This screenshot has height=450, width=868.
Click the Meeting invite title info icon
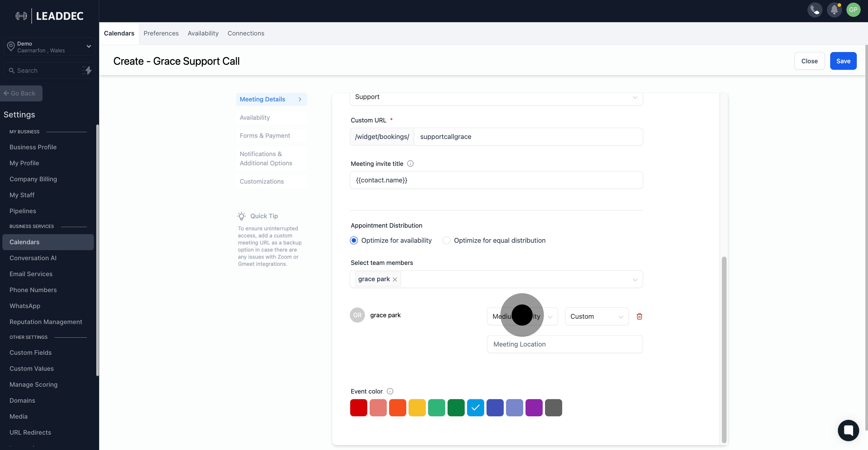click(410, 164)
